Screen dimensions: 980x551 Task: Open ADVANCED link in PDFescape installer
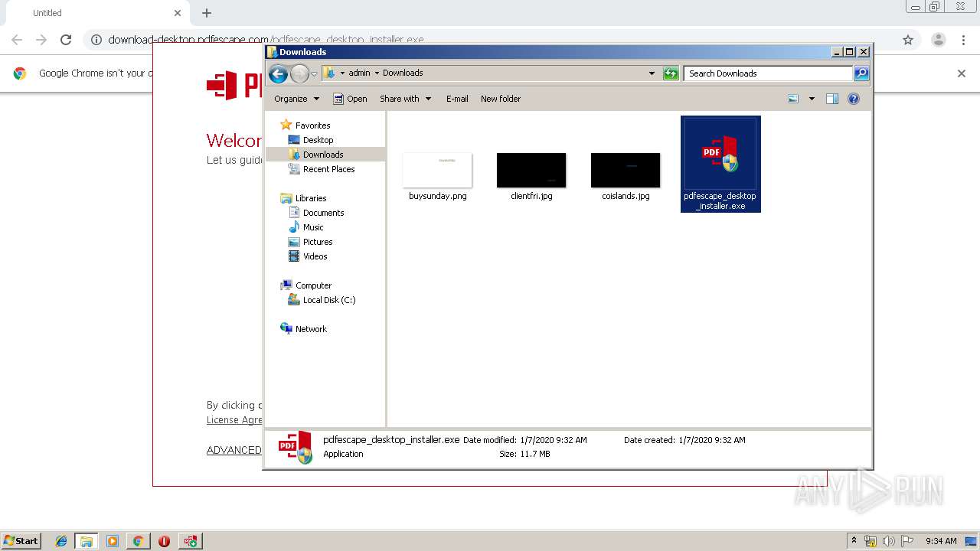pyautogui.click(x=234, y=450)
